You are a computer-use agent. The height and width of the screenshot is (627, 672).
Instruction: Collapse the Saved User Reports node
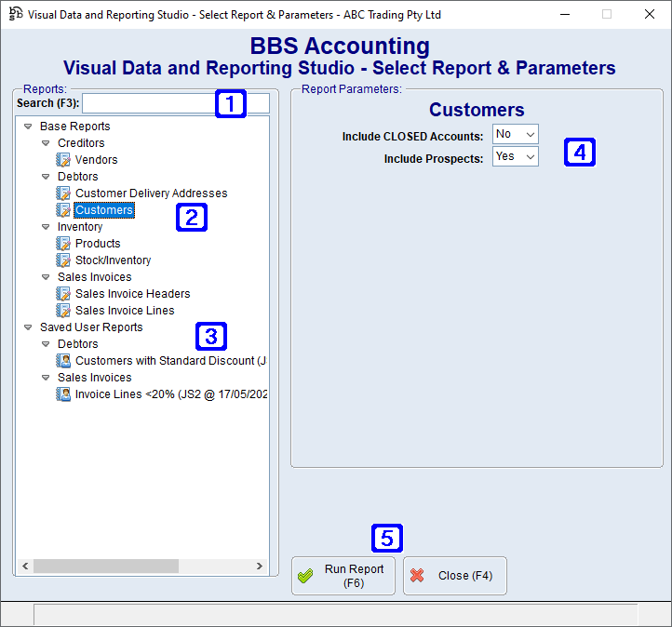tap(28, 327)
